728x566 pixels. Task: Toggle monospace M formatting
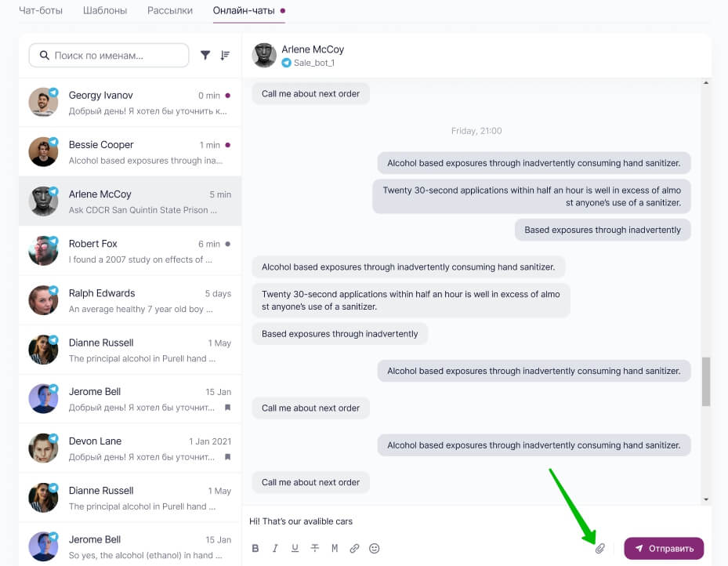335,548
